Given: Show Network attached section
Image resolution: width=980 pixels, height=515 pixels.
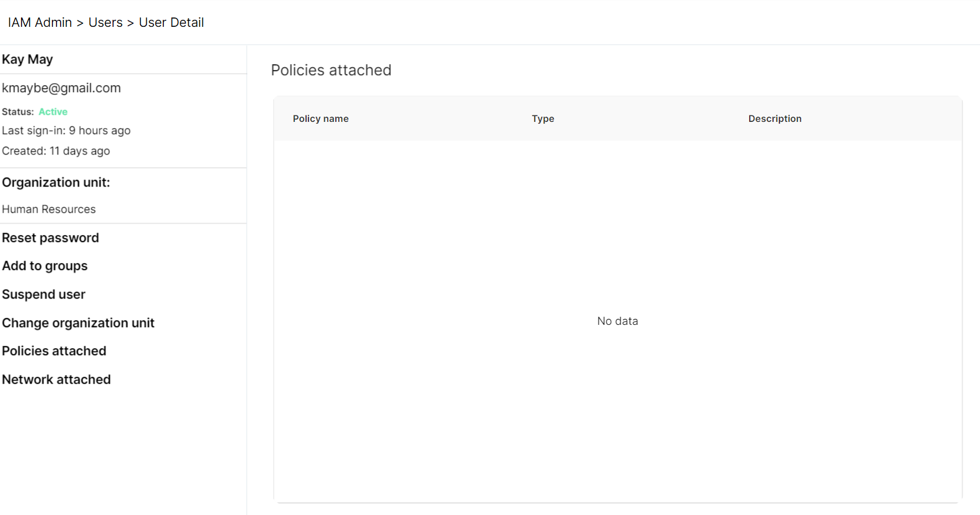Looking at the screenshot, I should pyautogui.click(x=57, y=380).
